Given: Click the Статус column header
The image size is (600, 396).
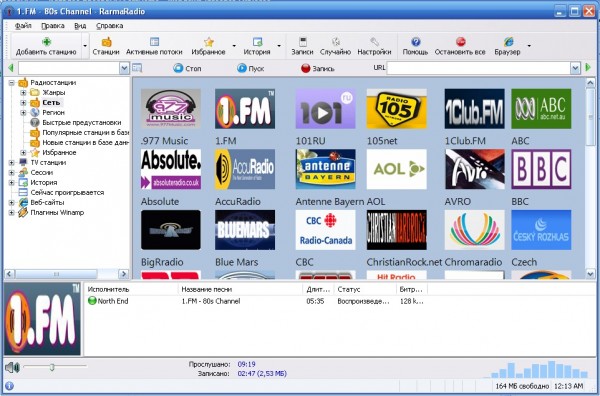Looking at the screenshot, I should tap(365, 289).
